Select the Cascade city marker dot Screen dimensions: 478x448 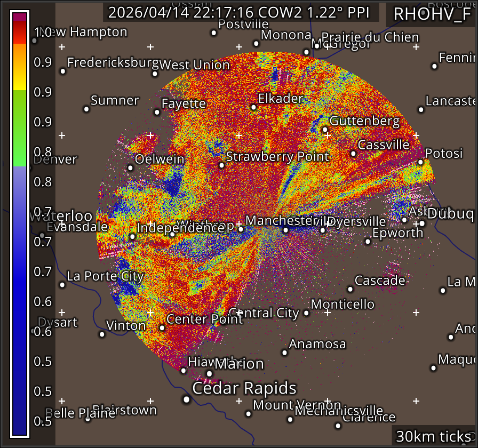pos(350,289)
